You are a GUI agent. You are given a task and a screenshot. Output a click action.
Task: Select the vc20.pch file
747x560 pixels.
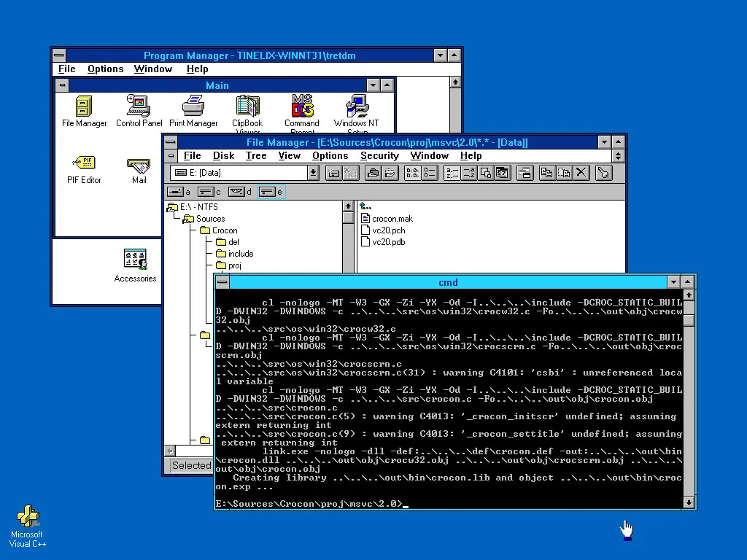click(384, 230)
